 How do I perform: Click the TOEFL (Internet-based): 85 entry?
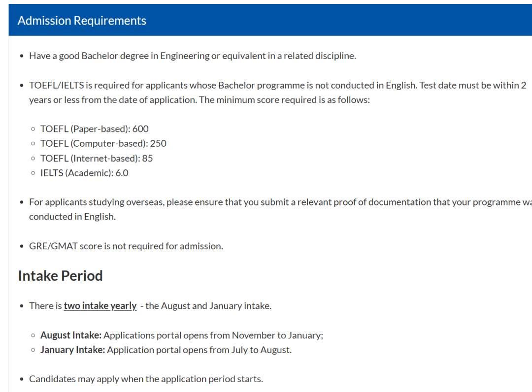(x=97, y=159)
